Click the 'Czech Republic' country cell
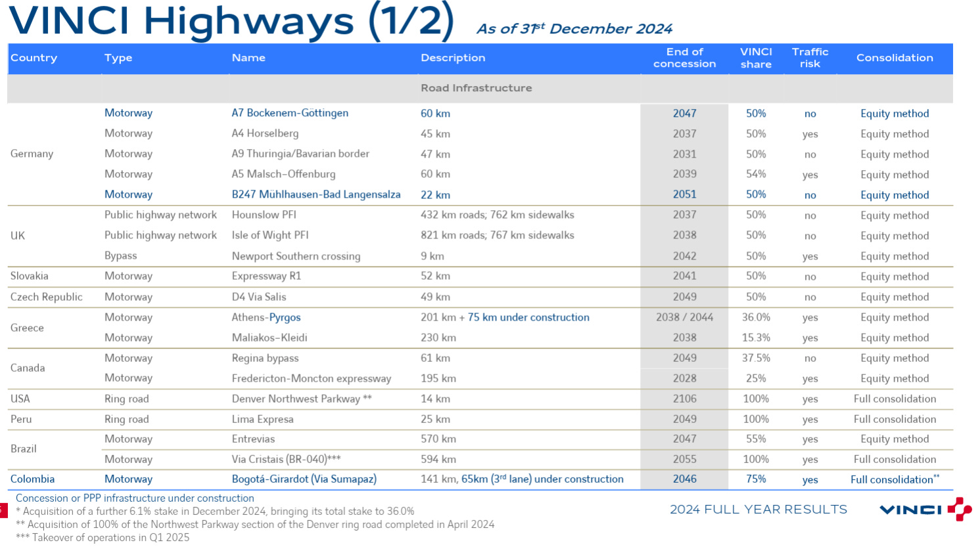Viewport: 980px width, 551px height. click(x=47, y=297)
